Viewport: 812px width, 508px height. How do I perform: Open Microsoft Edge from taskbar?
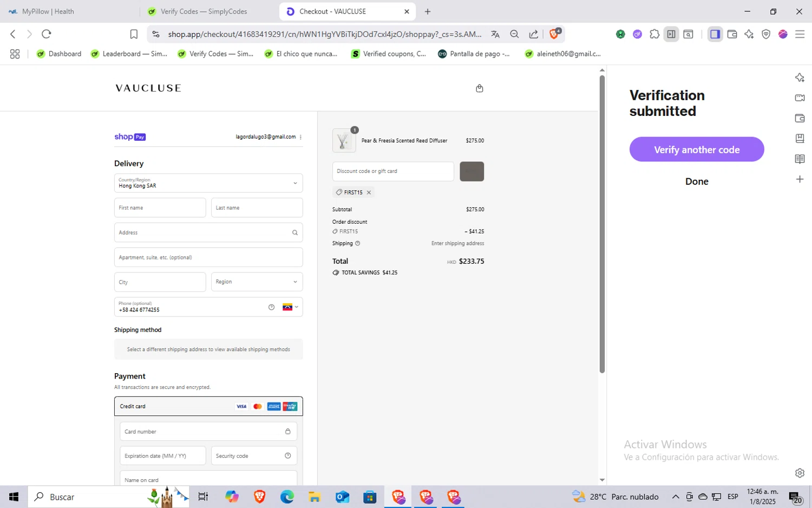pyautogui.click(x=287, y=497)
